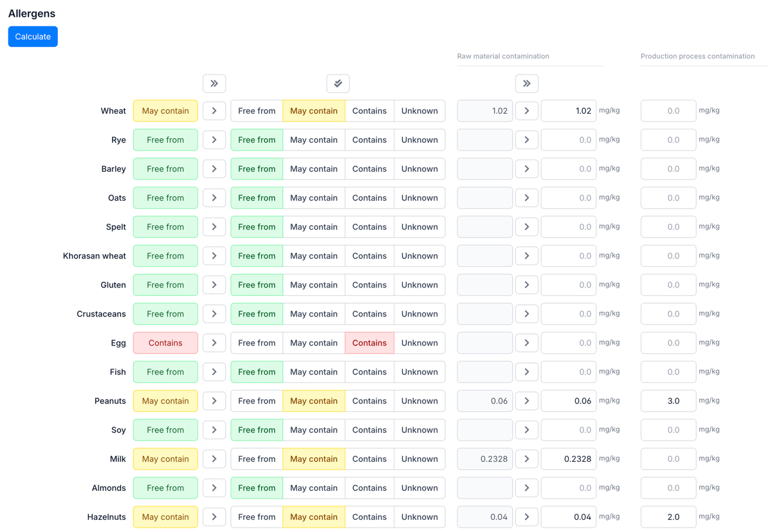Choose May contain for Soy

point(314,430)
